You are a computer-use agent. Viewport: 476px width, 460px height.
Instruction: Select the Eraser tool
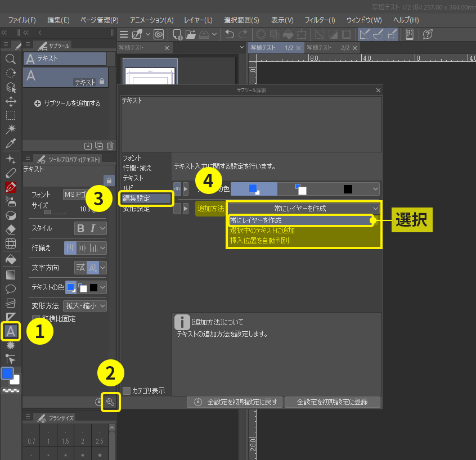(10, 229)
